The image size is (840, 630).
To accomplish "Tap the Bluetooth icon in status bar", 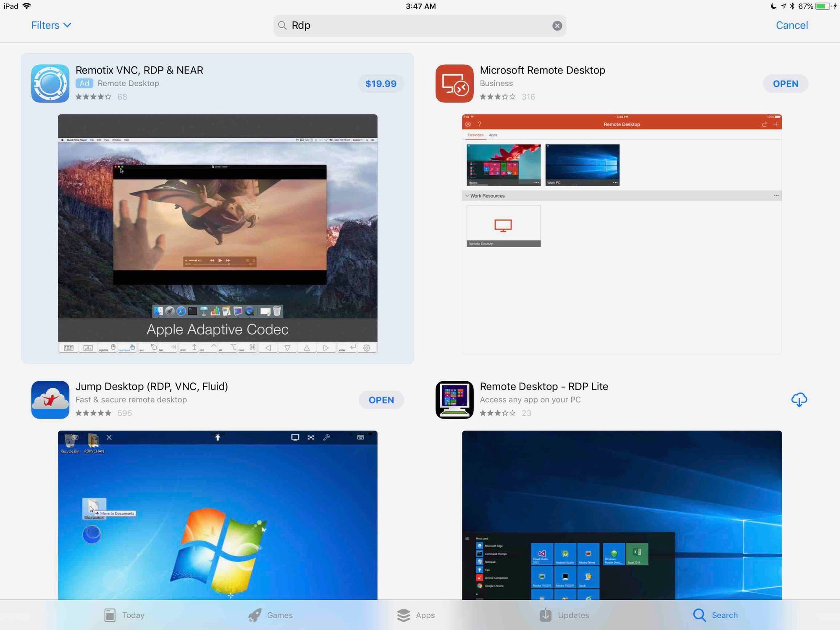I will [792, 6].
